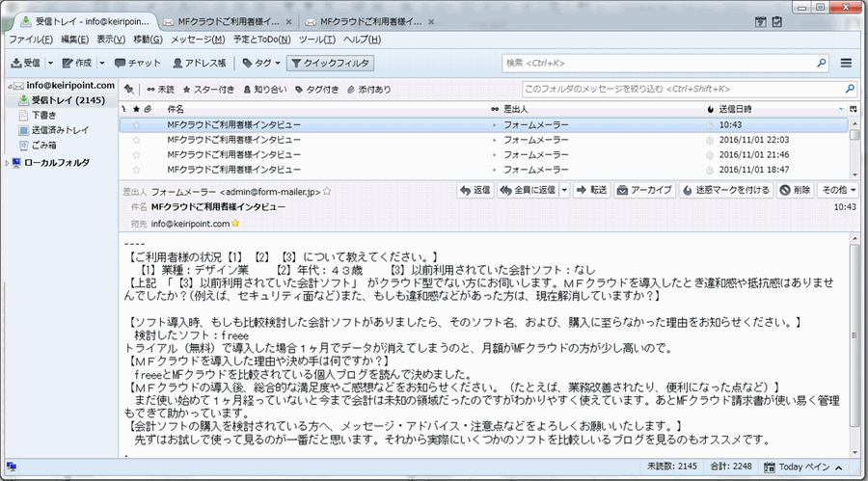
Task: Open チャット chat button
Action: tap(137, 63)
